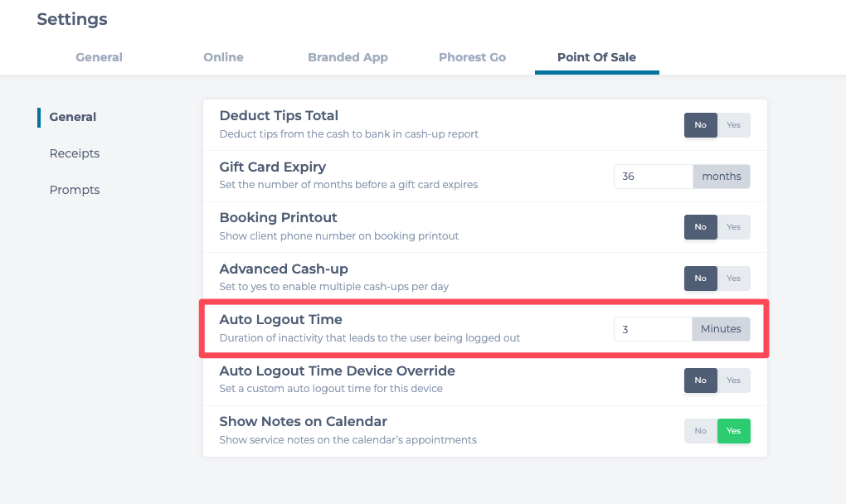Select General in the left sidebar
Screen dimensions: 846x504
coord(73,117)
